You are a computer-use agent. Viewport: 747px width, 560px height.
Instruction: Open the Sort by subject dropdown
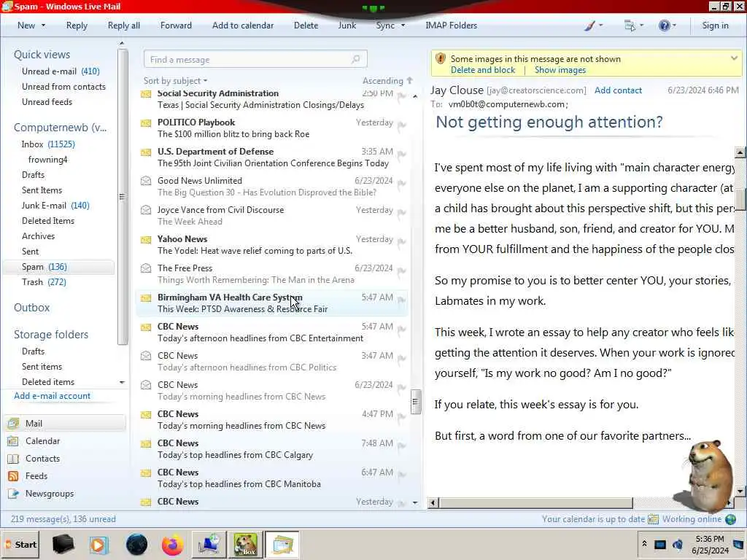pyautogui.click(x=175, y=80)
